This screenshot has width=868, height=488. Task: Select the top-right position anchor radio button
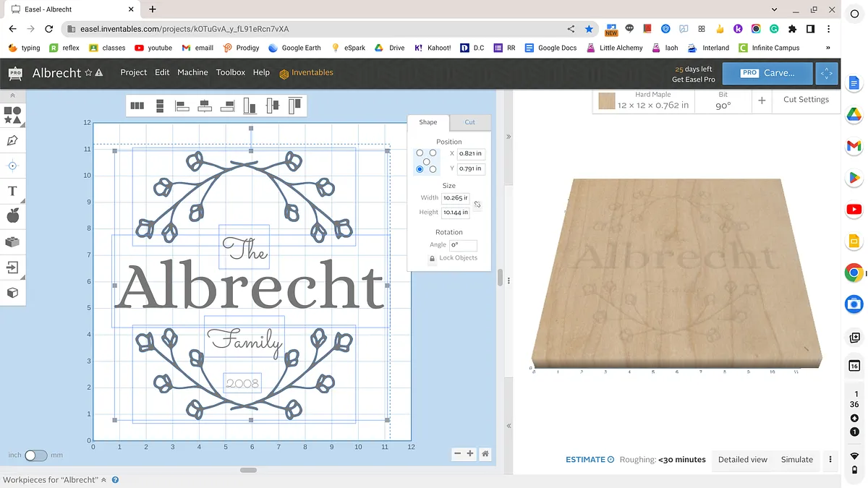coord(433,153)
